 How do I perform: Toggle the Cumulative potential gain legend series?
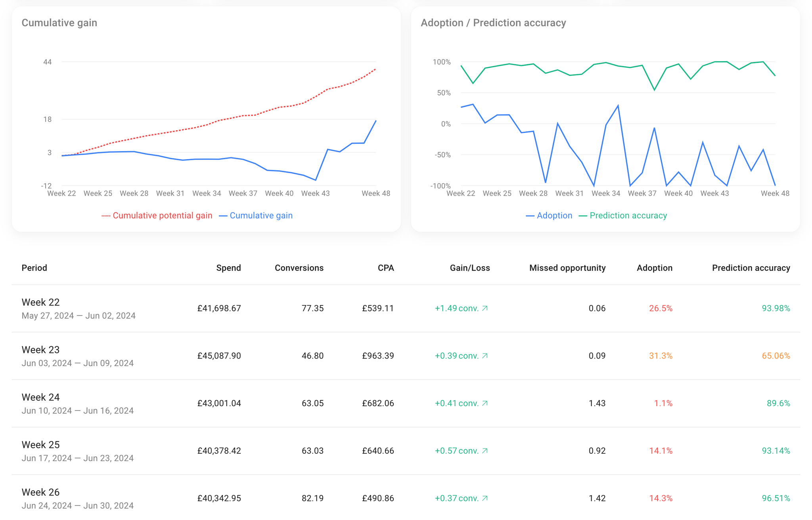157,215
